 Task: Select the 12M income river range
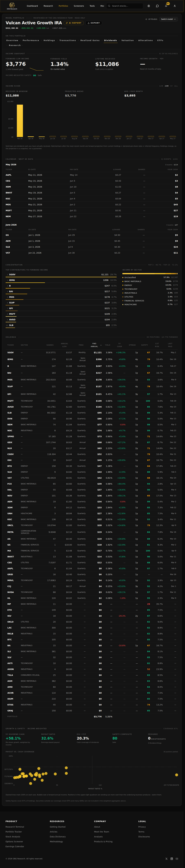point(161,86)
